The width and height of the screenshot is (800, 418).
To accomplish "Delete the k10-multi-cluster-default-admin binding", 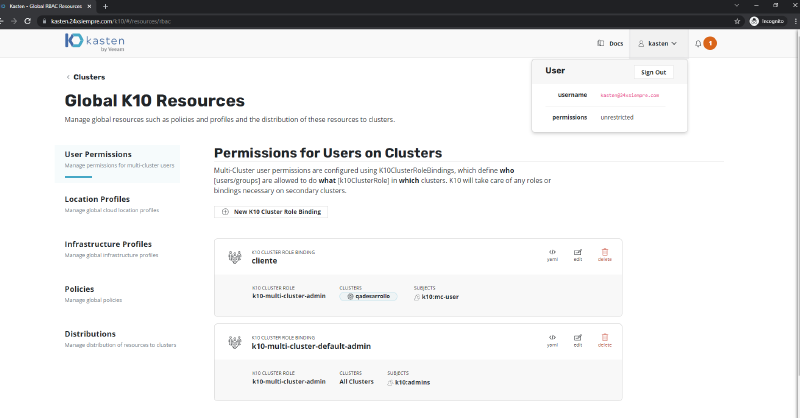I will pos(605,340).
